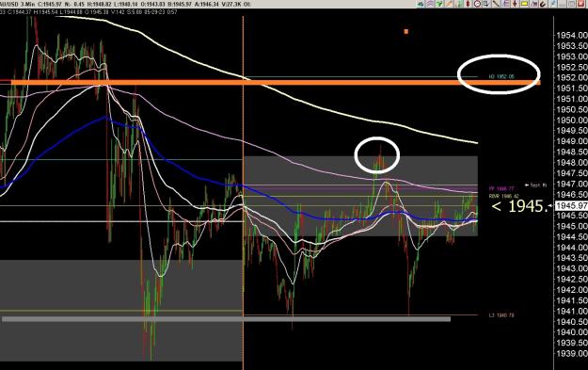Click the blue pin toolbar icon
This screenshot has width=588, height=370.
553,4
